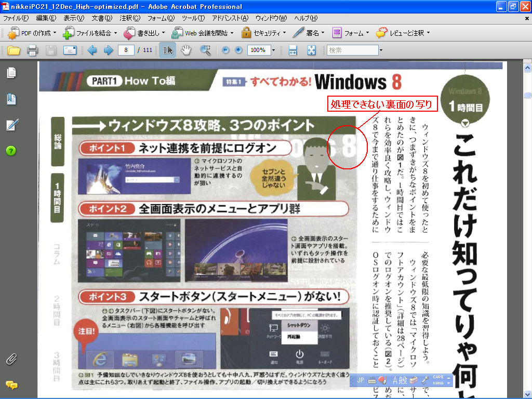This screenshot has height=399, width=532.
Task: Click the 100% zoom value field
Action: pyautogui.click(x=259, y=50)
